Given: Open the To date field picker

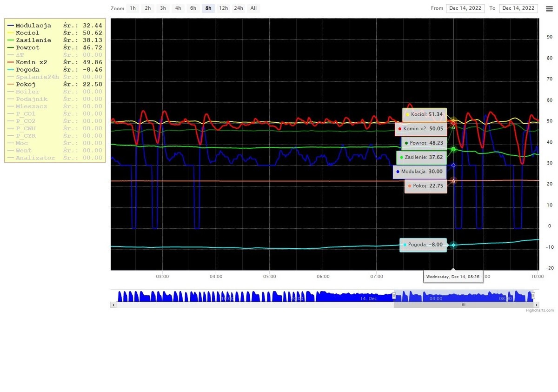Looking at the screenshot, I should click(518, 8).
